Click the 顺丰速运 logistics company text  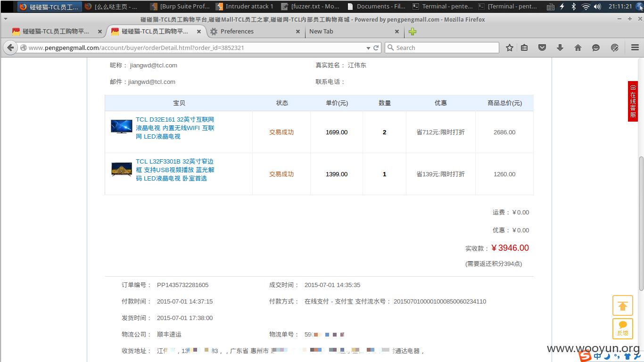click(x=169, y=334)
